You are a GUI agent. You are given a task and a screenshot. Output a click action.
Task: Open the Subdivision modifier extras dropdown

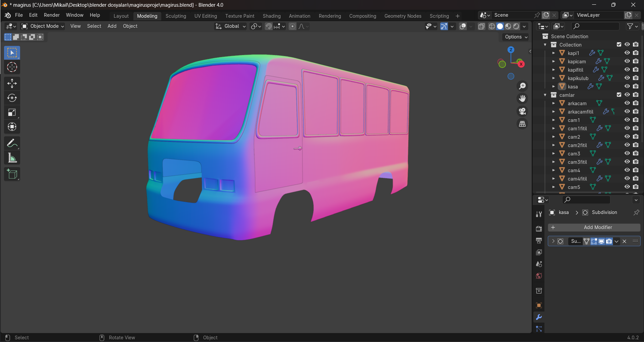pos(617,241)
